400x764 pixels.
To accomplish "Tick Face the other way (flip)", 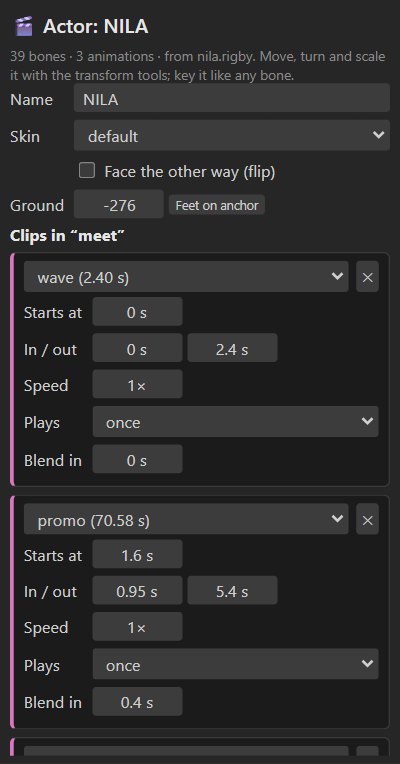I will (x=87, y=171).
